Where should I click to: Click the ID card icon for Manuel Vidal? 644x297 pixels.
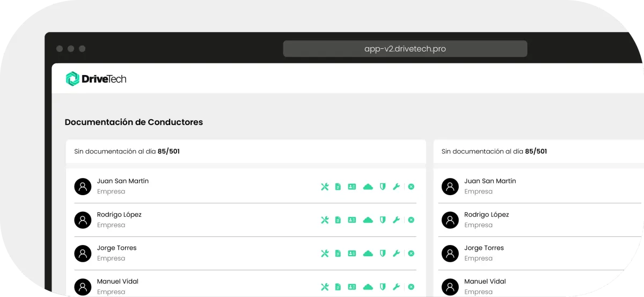tap(352, 287)
